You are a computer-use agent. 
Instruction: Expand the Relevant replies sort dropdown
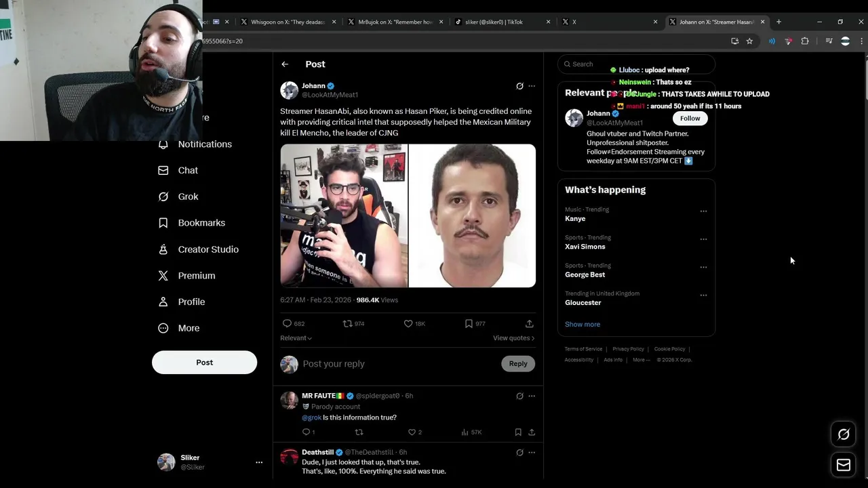point(296,338)
